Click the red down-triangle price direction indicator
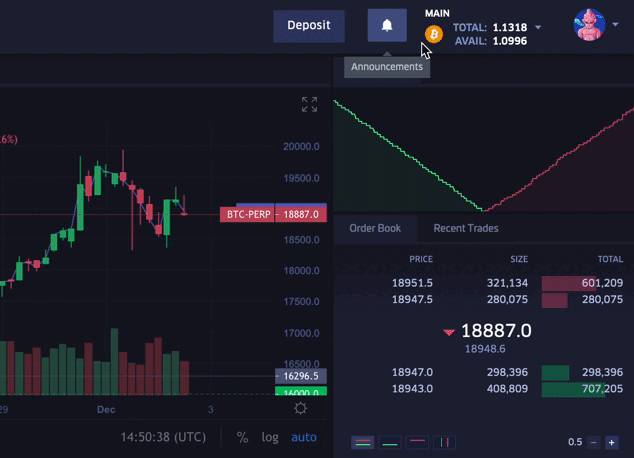The image size is (634, 458). (x=449, y=332)
